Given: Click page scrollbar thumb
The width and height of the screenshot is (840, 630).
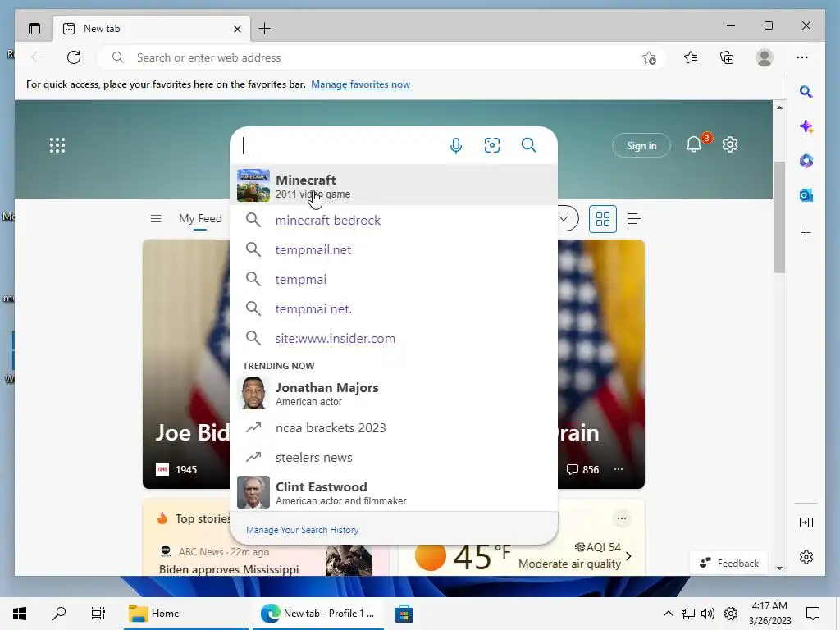Looking at the screenshot, I should 779,217.
